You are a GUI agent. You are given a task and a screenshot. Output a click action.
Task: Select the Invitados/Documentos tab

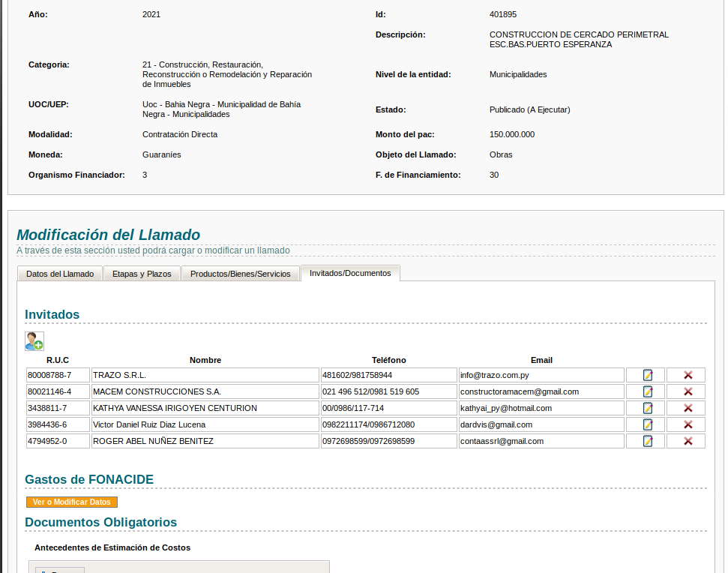pos(350,273)
